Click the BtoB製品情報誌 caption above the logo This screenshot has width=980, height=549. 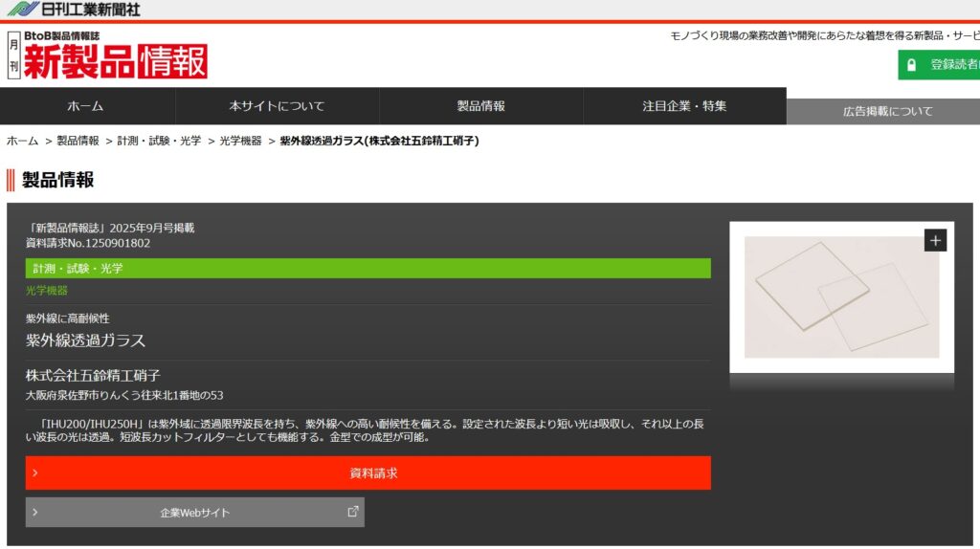pyautogui.click(x=62, y=36)
